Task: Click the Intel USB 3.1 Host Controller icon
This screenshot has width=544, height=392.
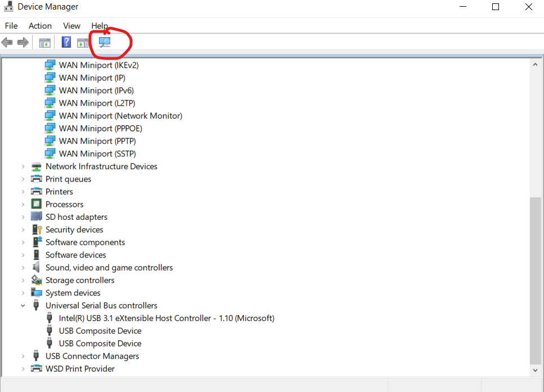Action: [x=50, y=318]
